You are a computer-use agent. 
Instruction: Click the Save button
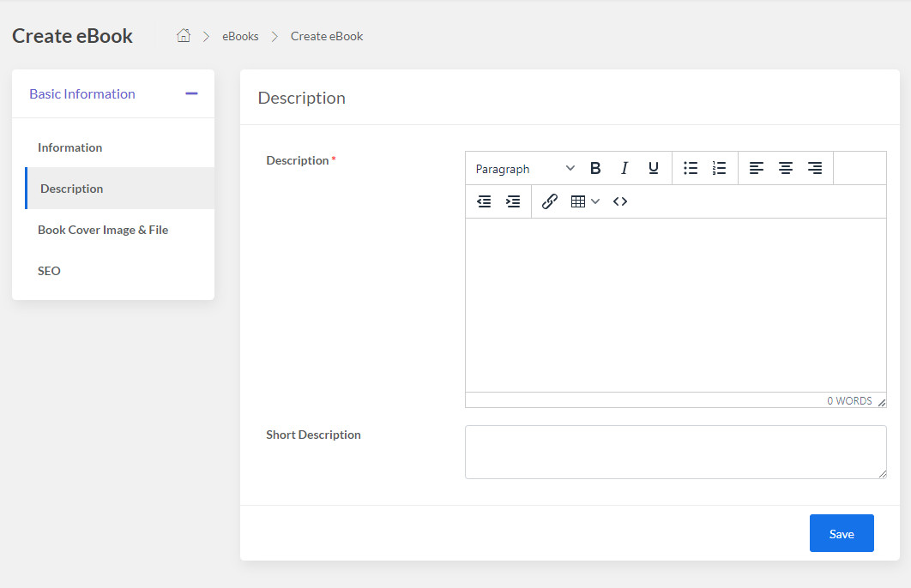[x=842, y=532]
